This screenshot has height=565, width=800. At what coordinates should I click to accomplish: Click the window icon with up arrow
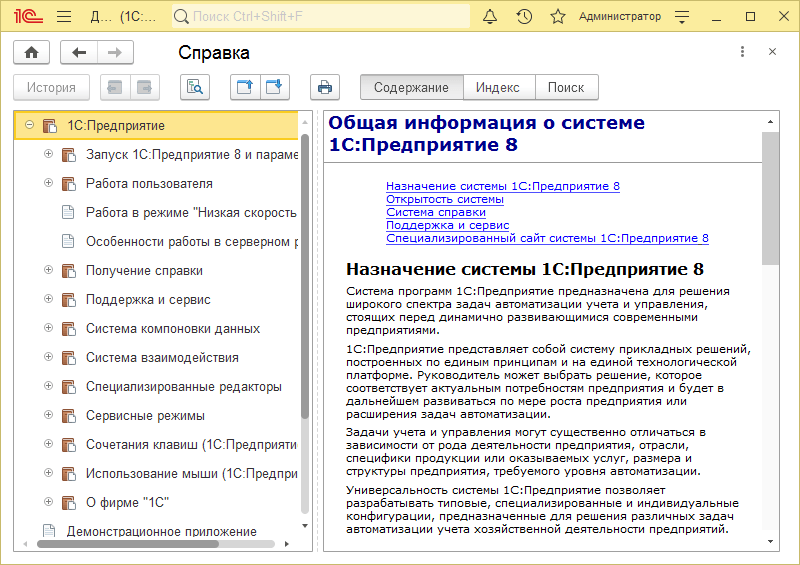tap(245, 87)
